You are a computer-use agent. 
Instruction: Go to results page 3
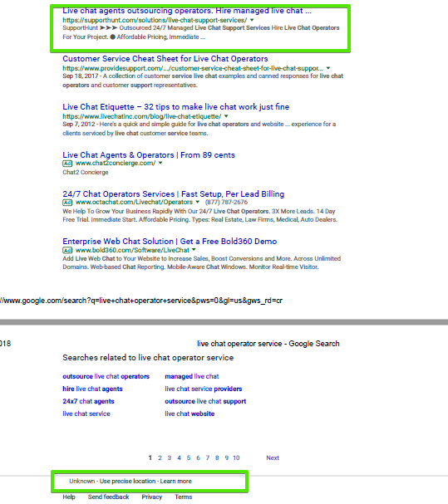point(170,458)
